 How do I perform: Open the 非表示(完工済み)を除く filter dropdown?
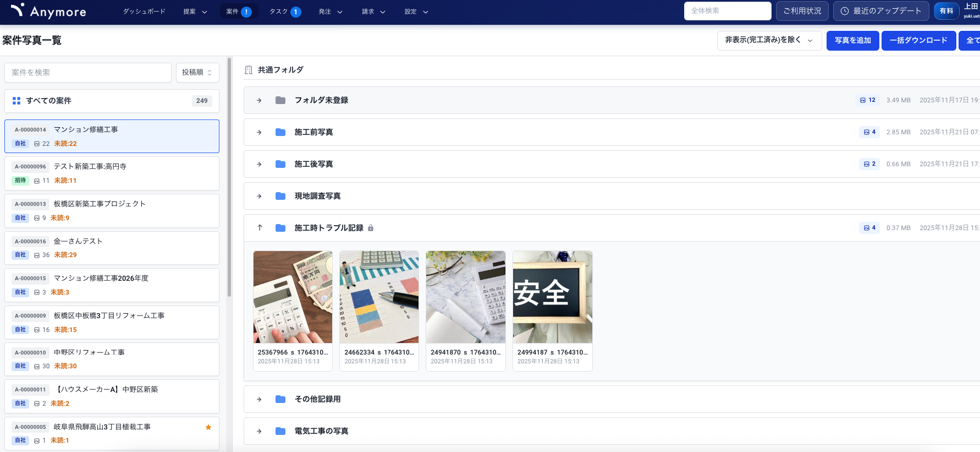pos(769,40)
